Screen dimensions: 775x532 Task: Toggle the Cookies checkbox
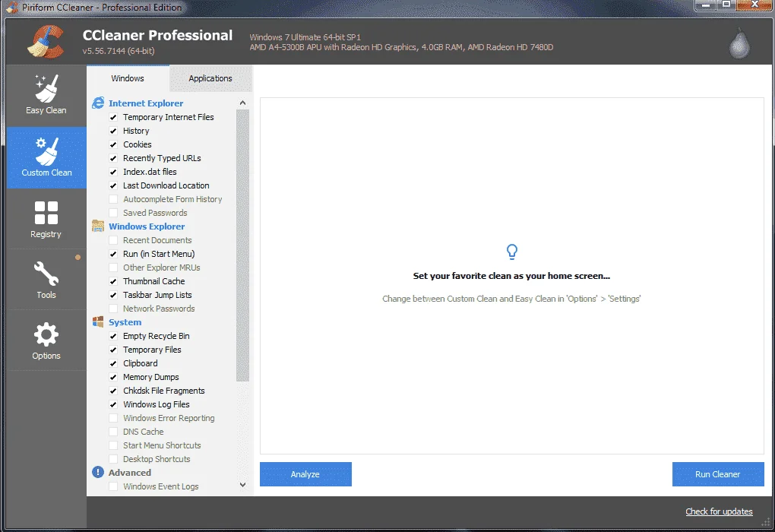point(113,144)
